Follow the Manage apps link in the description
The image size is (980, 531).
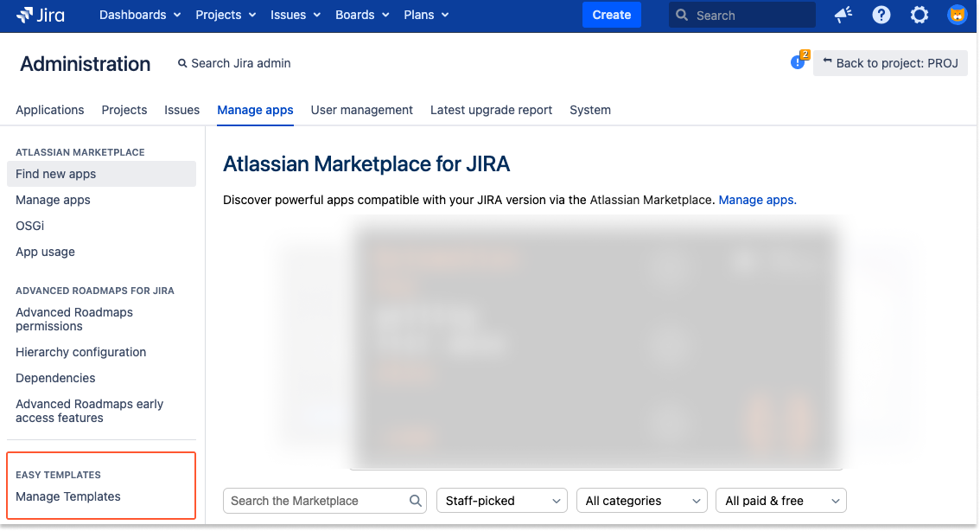pos(756,200)
